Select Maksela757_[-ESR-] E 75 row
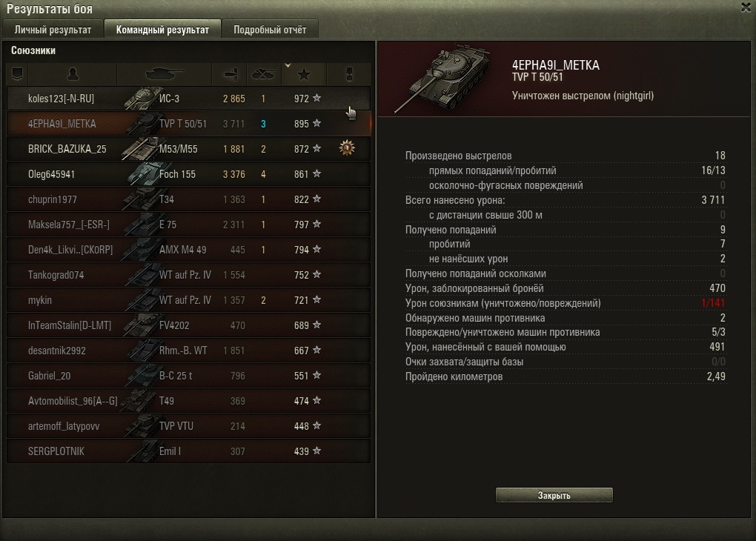Image resolution: width=756 pixels, height=541 pixels. [188, 225]
